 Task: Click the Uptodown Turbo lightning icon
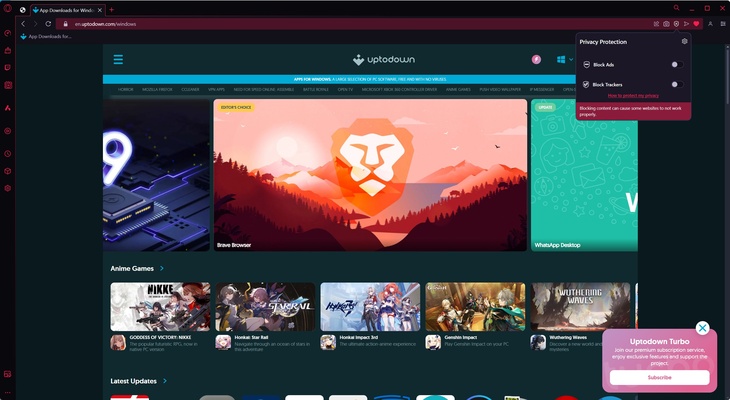point(536,60)
